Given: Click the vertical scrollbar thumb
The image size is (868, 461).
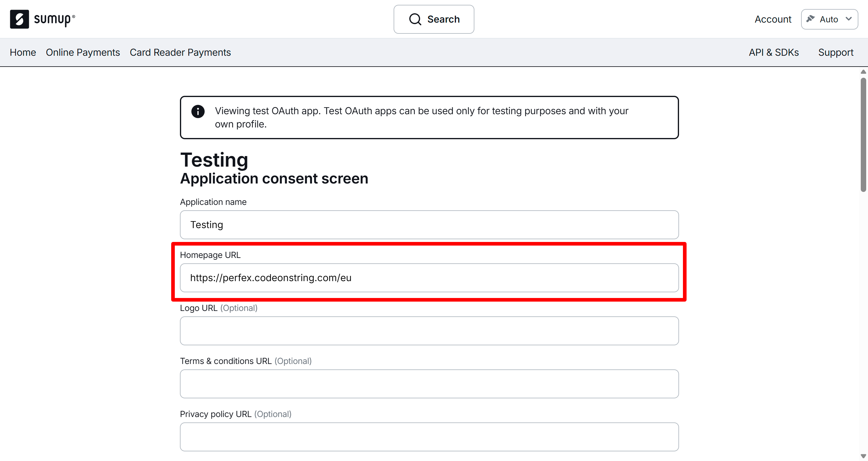Looking at the screenshot, I should tap(863, 135).
